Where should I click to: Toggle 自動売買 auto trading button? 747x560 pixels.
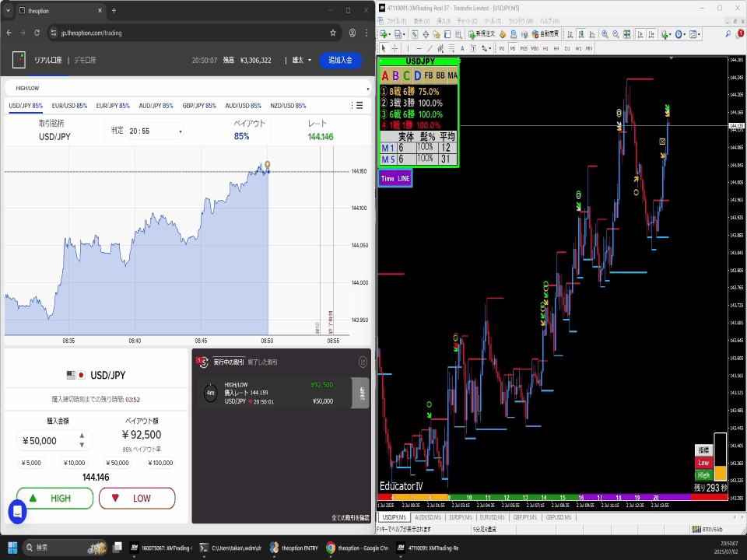[545, 34]
